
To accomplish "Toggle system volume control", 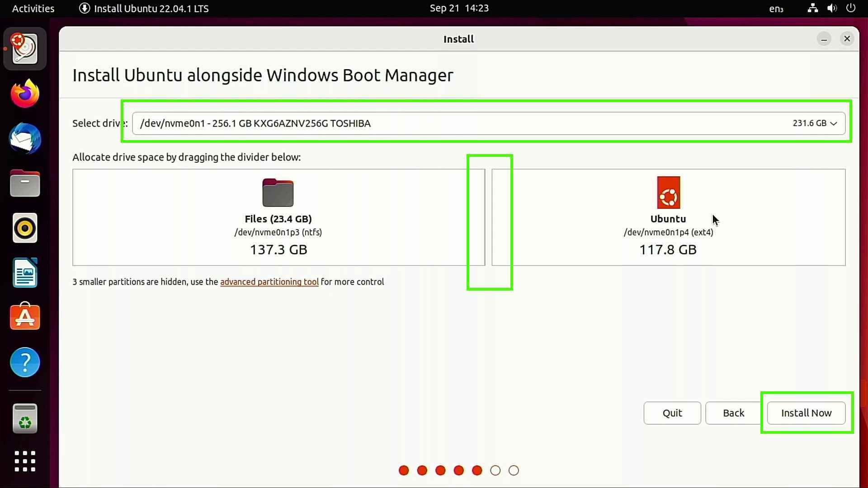I will click(832, 8).
